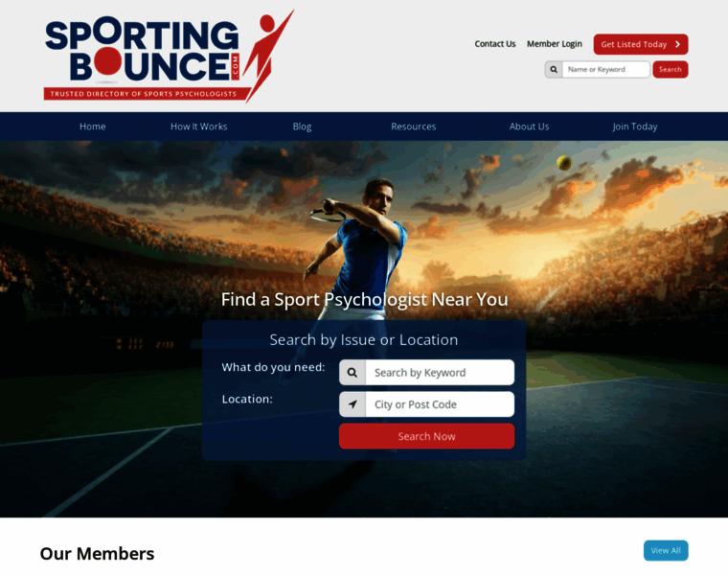Image resolution: width=728 pixels, height=575 pixels.
Task: Focus the City or Post Code field
Action: [440, 404]
